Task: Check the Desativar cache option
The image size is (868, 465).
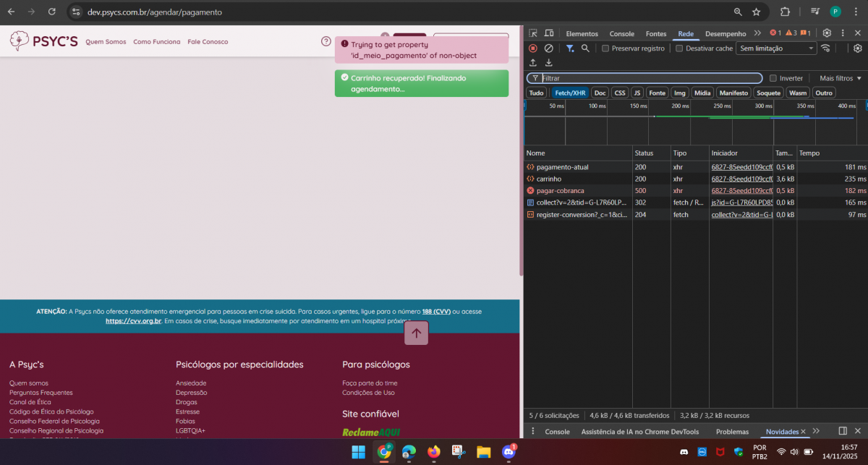Action: (679, 48)
